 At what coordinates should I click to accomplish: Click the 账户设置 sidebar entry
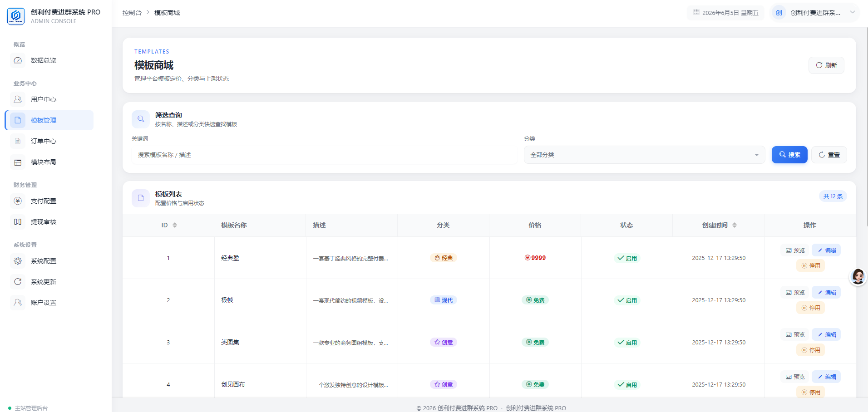(x=49, y=303)
